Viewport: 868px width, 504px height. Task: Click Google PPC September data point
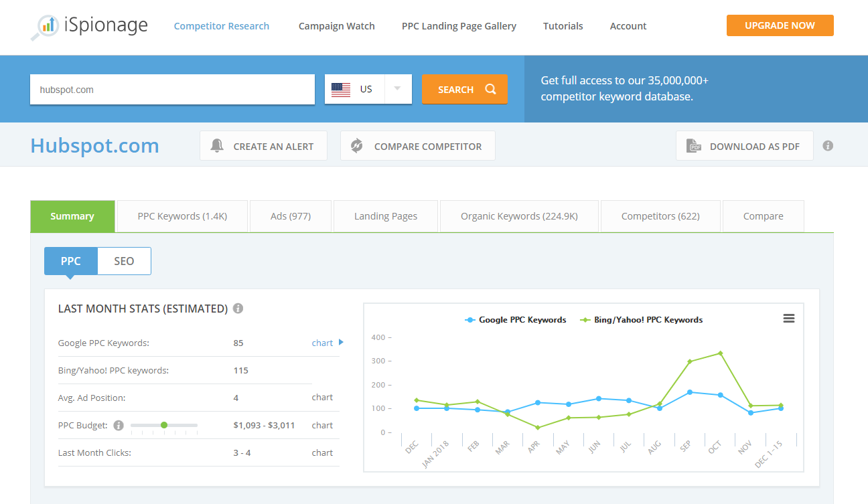[x=690, y=392]
